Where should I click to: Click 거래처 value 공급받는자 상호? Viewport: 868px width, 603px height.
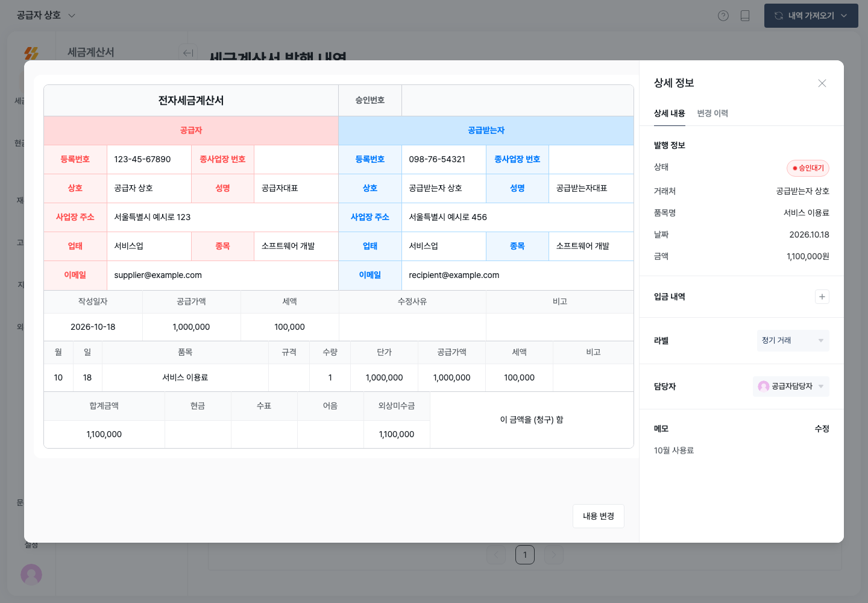(x=802, y=191)
